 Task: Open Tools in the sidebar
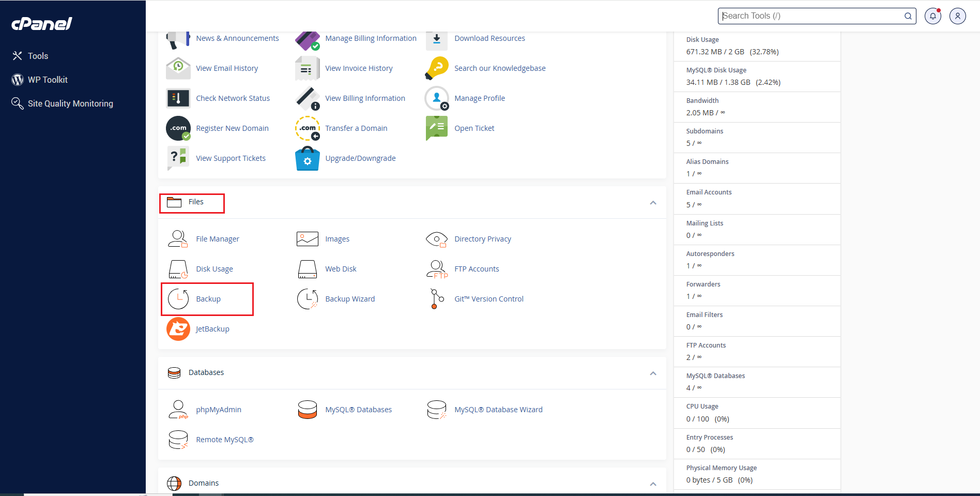38,56
